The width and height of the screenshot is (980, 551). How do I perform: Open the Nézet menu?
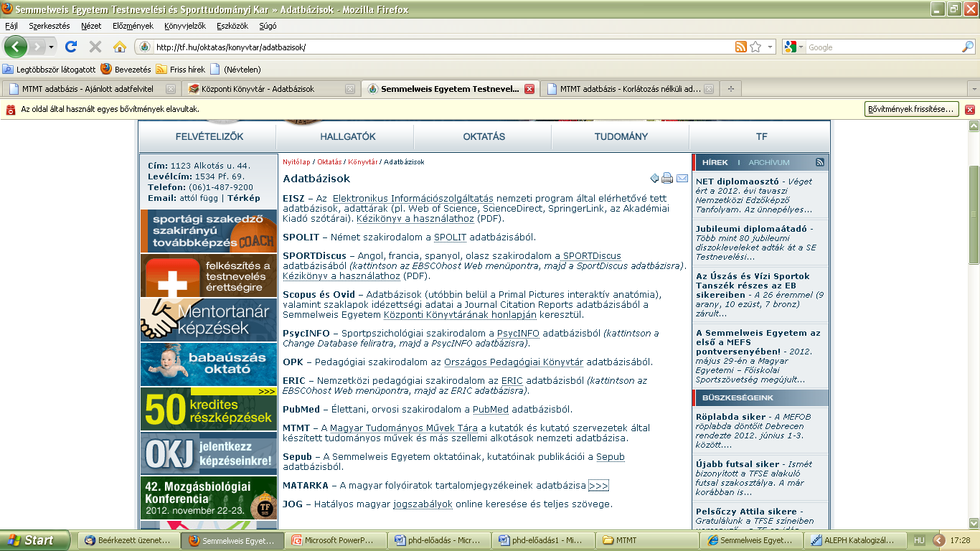point(91,25)
